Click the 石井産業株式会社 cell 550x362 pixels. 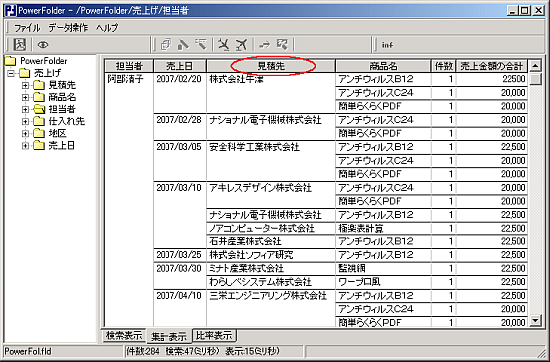(271, 241)
